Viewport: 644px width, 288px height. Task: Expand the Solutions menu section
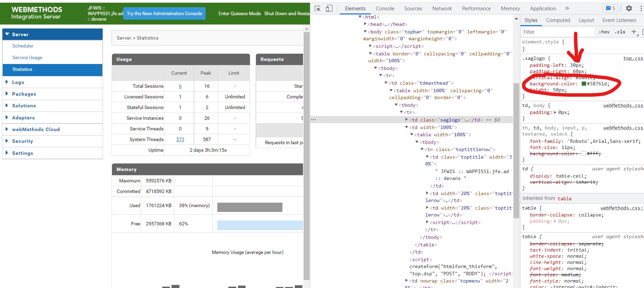click(52, 106)
